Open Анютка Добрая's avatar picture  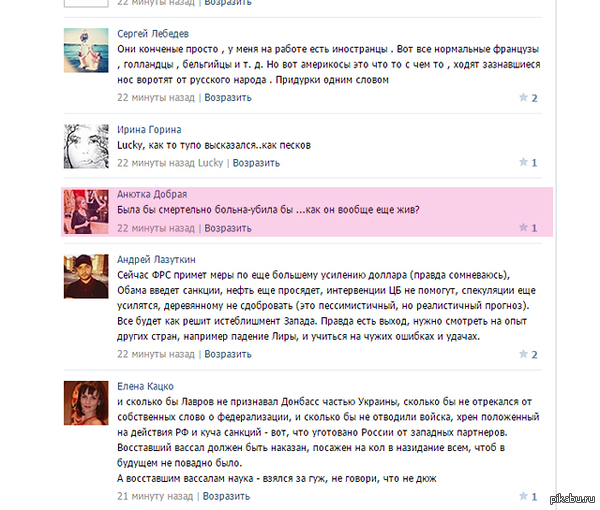coord(86,212)
